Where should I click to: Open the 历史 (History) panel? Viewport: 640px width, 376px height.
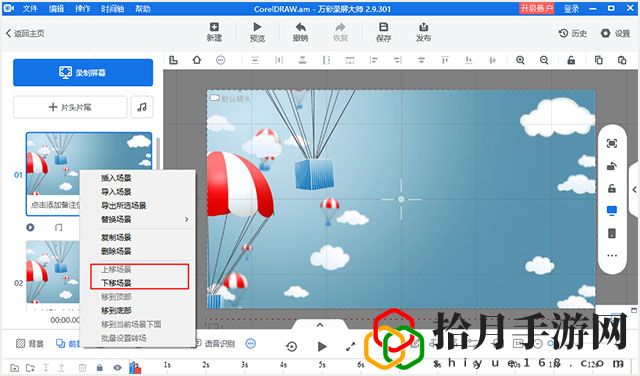click(573, 33)
